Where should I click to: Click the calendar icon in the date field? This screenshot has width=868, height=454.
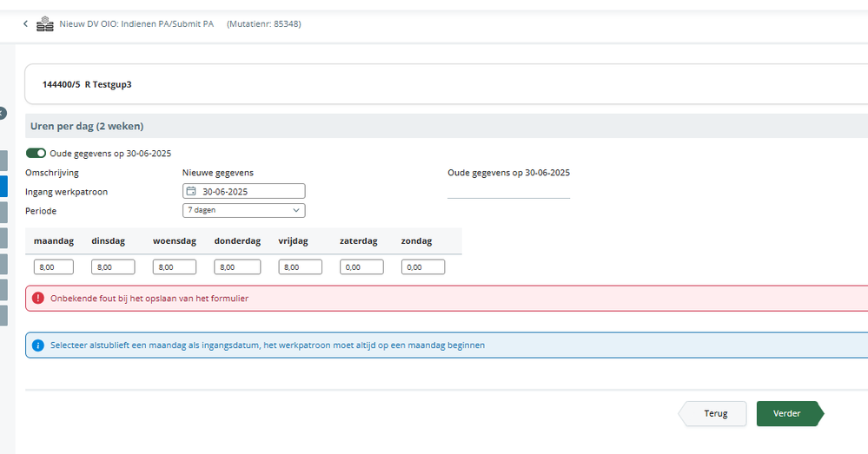click(x=191, y=191)
